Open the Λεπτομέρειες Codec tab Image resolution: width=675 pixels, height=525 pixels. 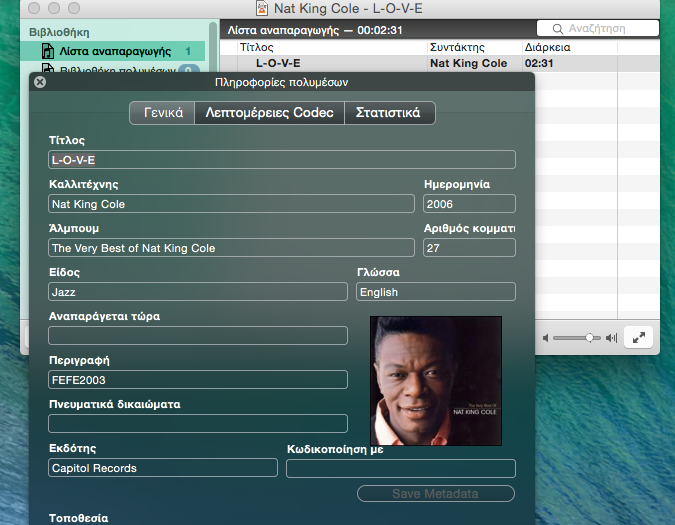click(x=269, y=113)
